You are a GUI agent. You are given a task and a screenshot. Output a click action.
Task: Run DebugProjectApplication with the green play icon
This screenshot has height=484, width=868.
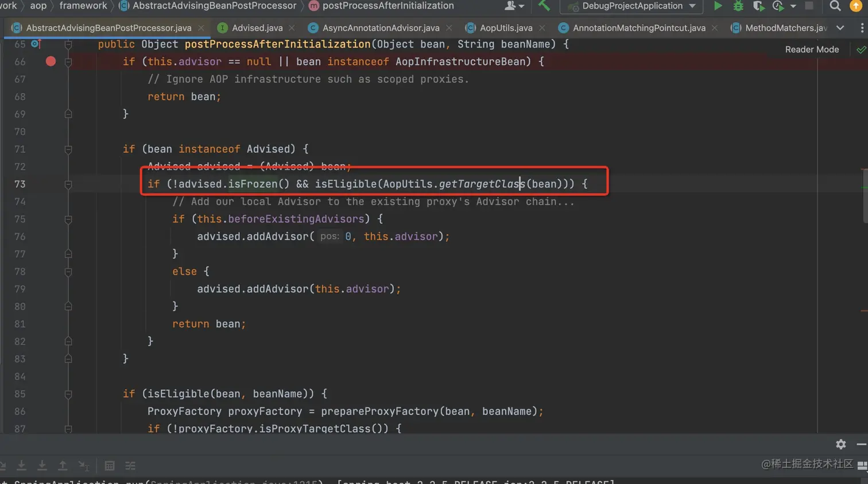(718, 6)
